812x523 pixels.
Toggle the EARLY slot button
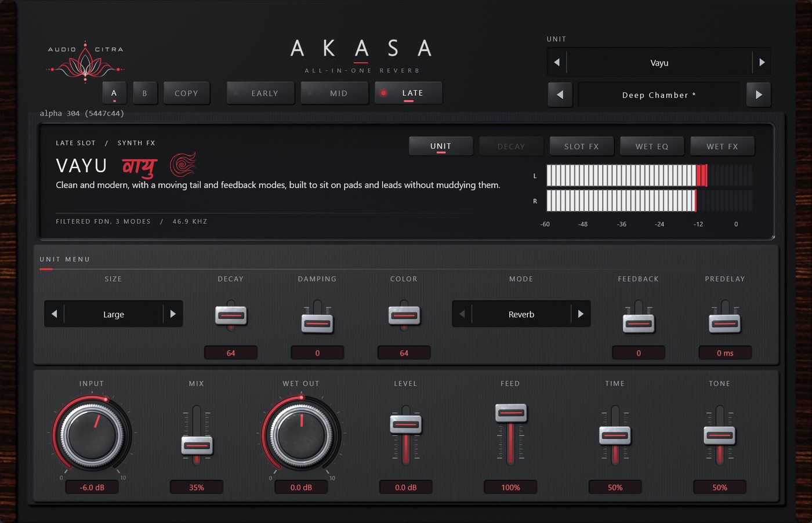(x=261, y=93)
